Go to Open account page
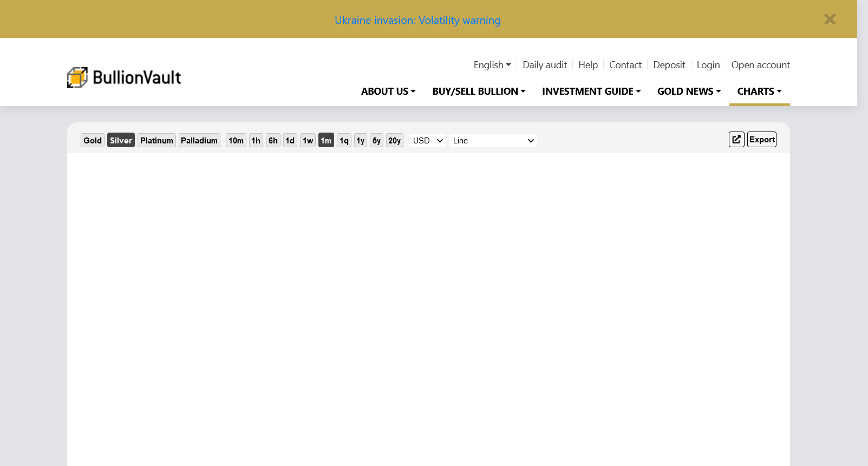The height and width of the screenshot is (466, 868). pos(760,65)
